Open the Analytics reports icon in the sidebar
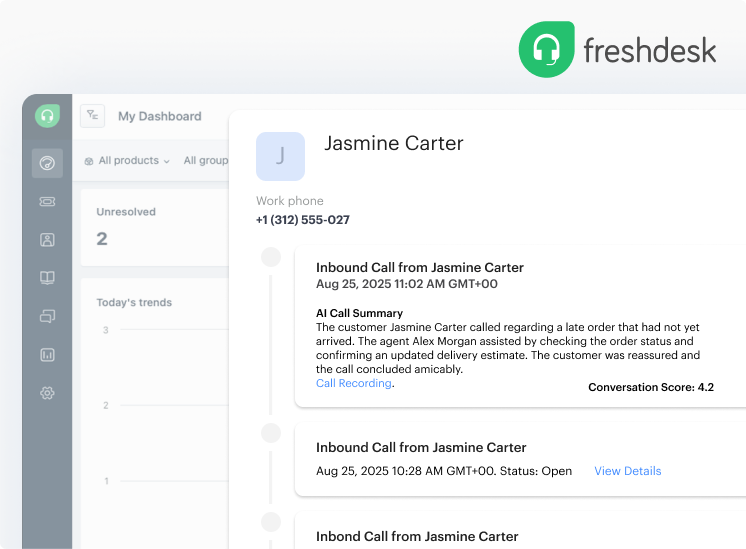Viewport: 746px width, 549px height. point(47,355)
